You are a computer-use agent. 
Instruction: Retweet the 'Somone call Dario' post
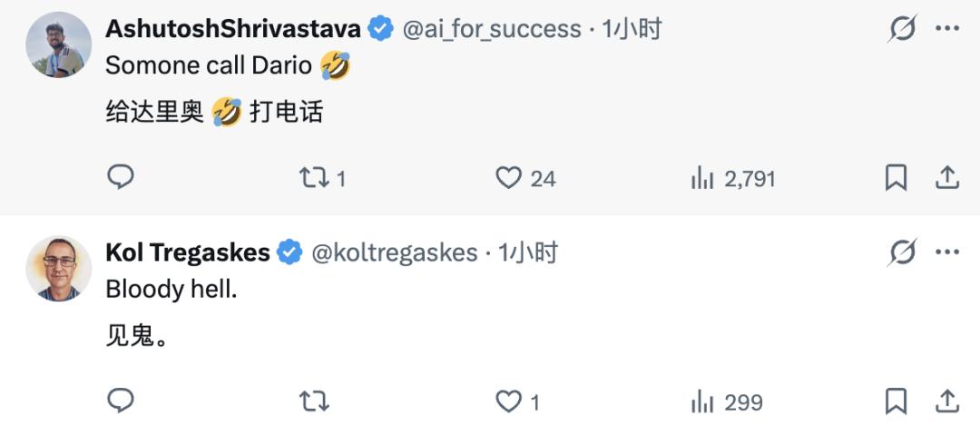[x=314, y=177]
